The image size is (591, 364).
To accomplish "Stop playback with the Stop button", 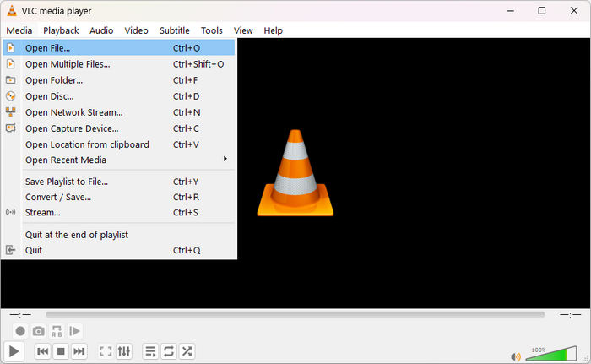I will click(61, 351).
